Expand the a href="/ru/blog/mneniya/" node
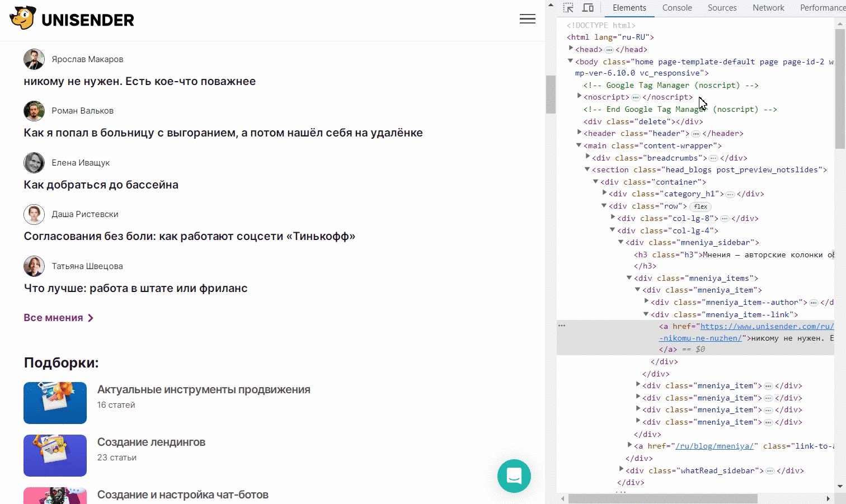Image resolution: width=846 pixels, height=504 pixels. pos(629,445)
